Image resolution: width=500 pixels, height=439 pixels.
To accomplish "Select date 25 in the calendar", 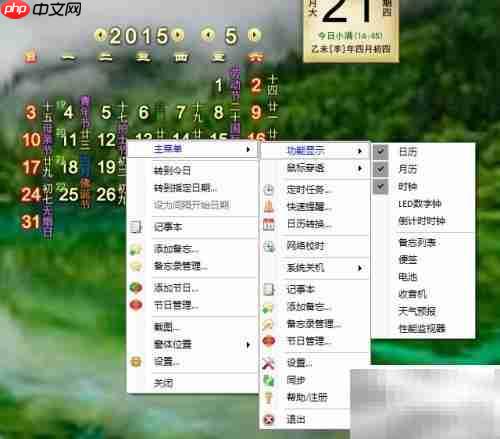I will (x=69, y=194).
